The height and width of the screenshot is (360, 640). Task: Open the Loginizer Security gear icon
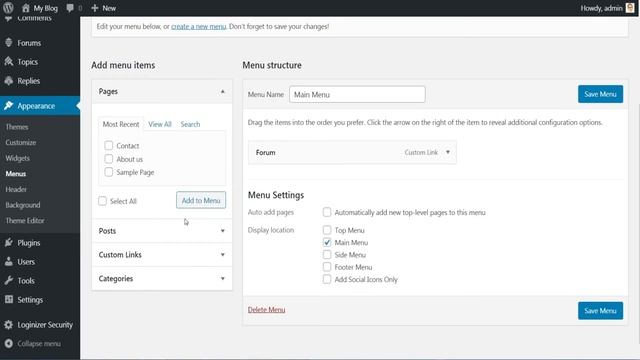[9, 324]
